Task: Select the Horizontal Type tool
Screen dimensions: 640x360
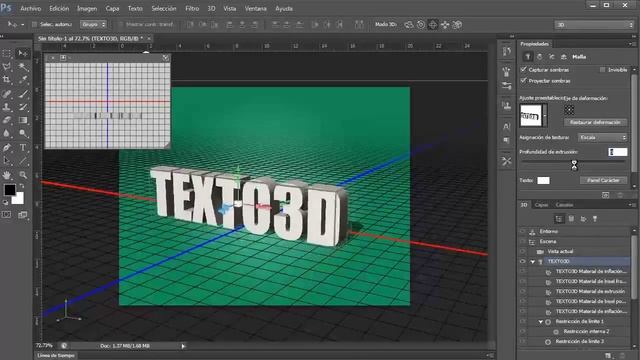Action: tap(22, 147)
